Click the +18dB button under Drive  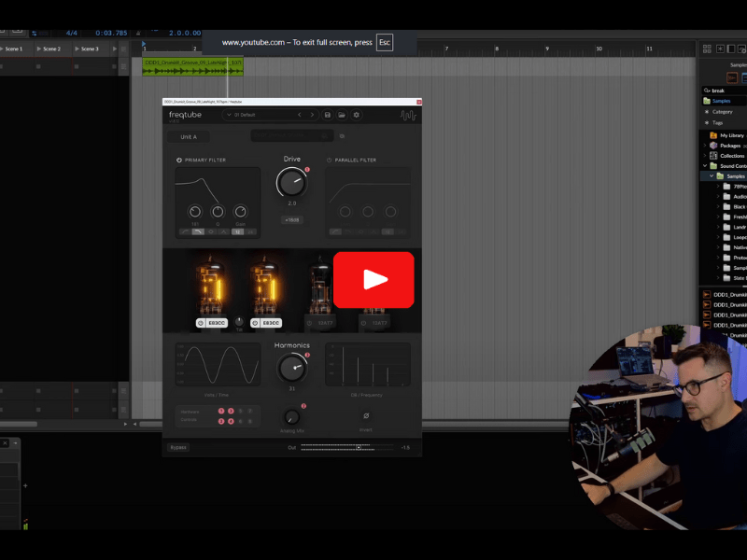291,219
